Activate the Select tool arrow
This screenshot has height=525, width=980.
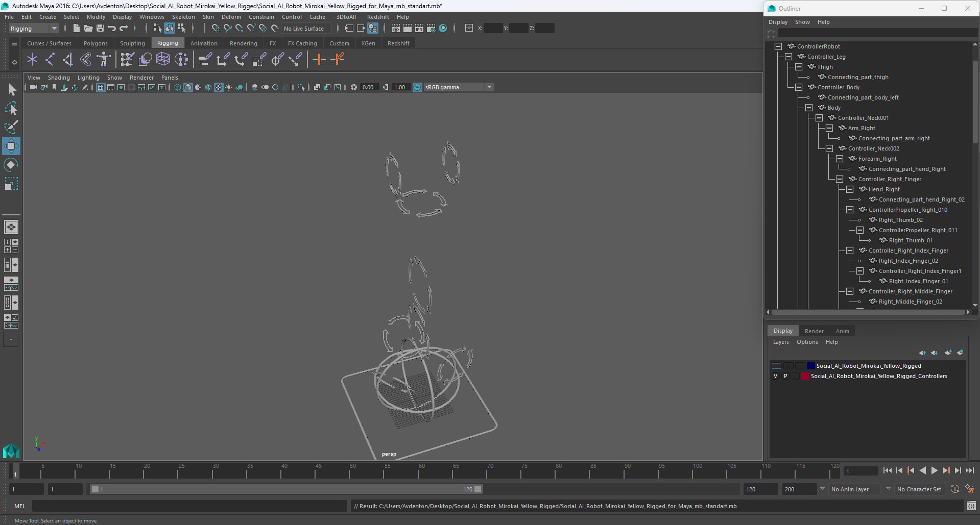(11, 90)
